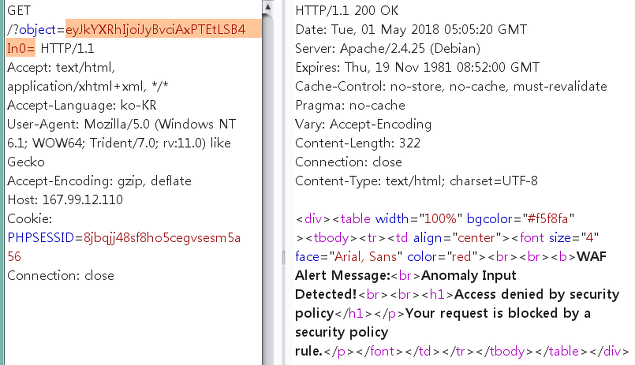The width and height of the screenshot is (635, 365).
Task: Click the 'In0=' highlighted value ending
Action: tap(21, 49)
